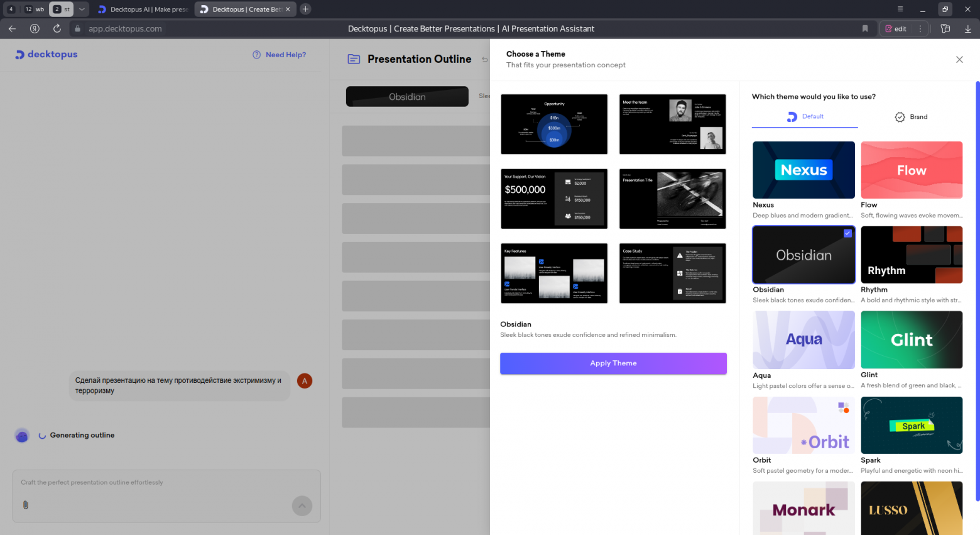This screenshot has width=980, height=535.
Task: Click the Need Help question mark icon
Action: click(256, 55)
